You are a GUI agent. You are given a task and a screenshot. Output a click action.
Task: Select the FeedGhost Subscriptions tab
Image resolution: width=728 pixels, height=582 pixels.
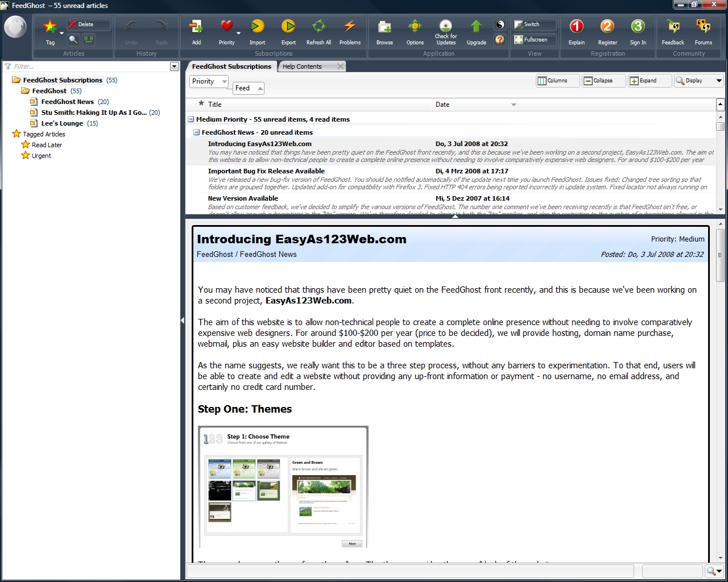point(231,66)
